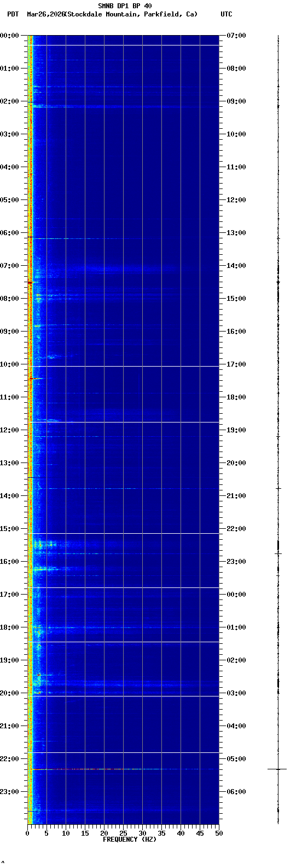This screenshot has width=302, height=868.
Task: Click the title text SMNB DP1 BP 40
Action: [x=125, y=6]
